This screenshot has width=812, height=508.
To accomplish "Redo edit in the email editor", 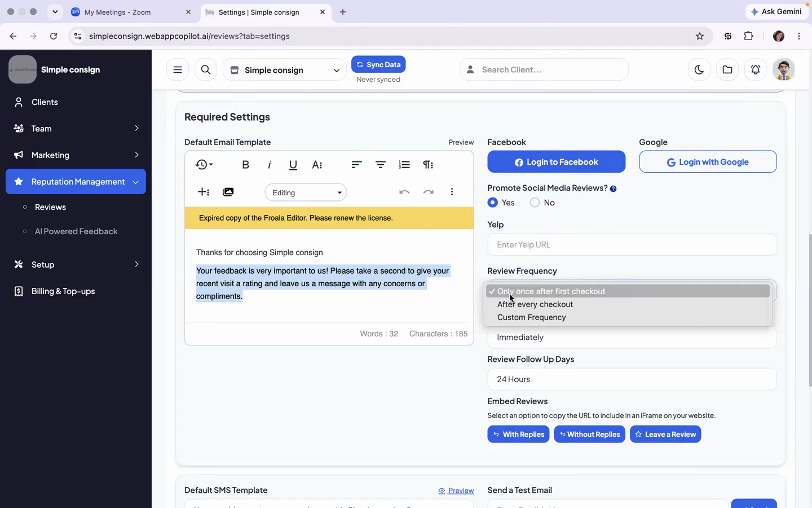I will coord(429,192).
